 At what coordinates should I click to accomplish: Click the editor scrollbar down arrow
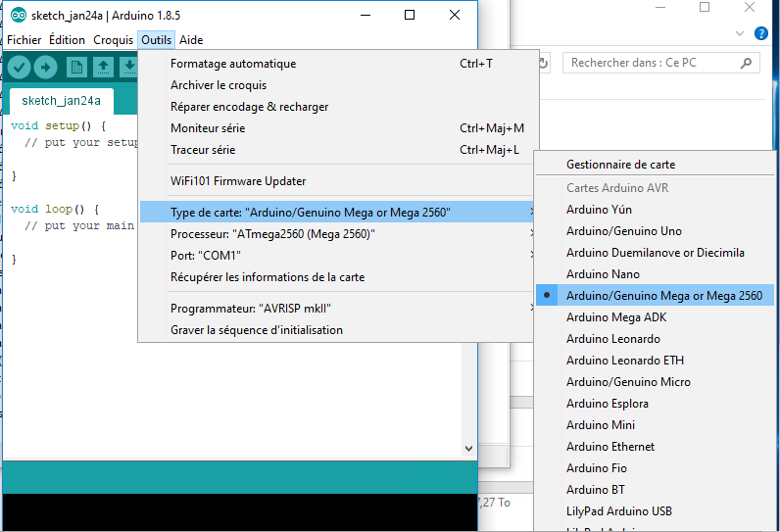pos(468,448)
